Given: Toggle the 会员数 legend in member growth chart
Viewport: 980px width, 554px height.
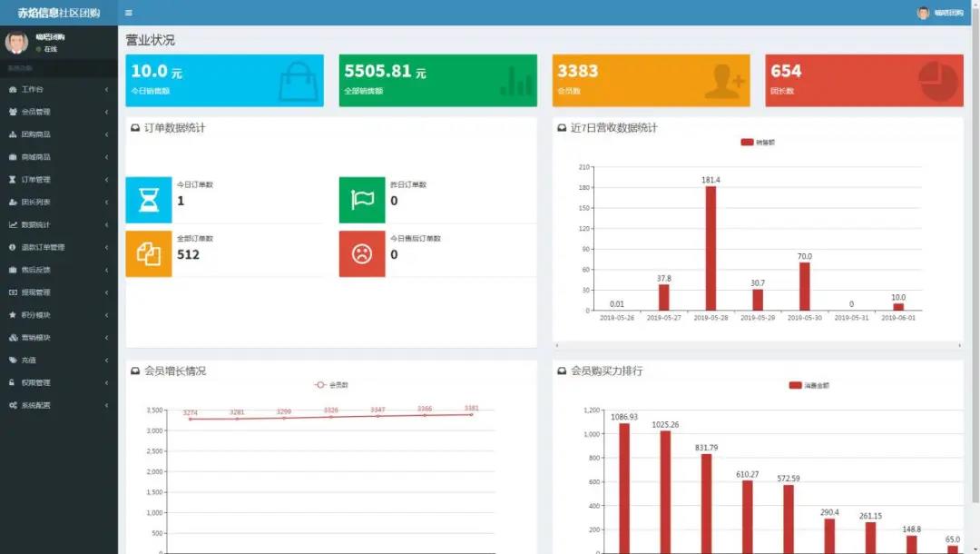Looking at the screenshot, I should 331,385.
